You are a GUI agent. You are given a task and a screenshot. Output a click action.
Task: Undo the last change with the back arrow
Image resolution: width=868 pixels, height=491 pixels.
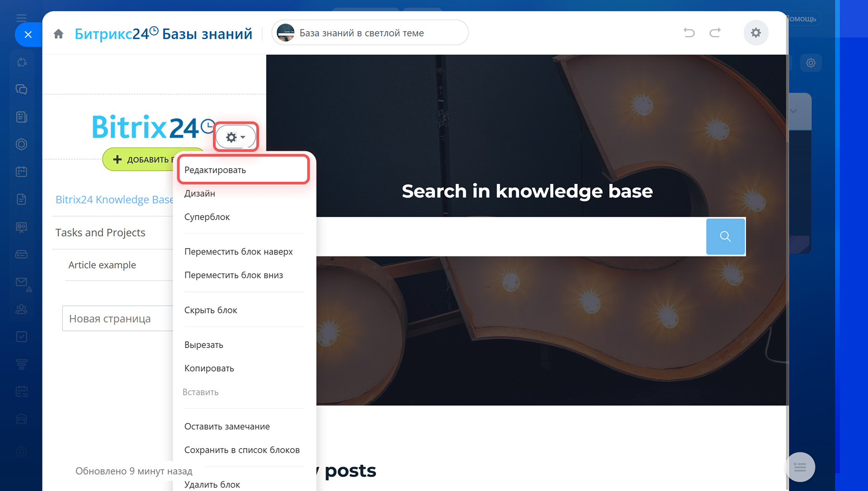(689, 33)
